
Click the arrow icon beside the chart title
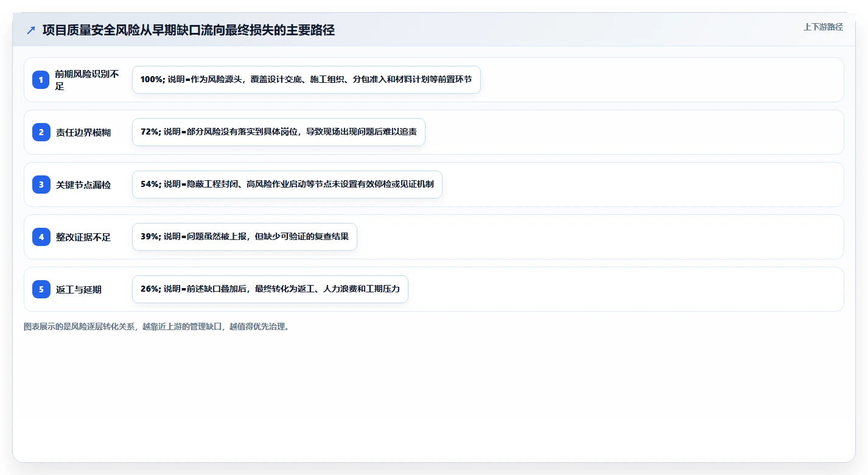pos(31,30)
